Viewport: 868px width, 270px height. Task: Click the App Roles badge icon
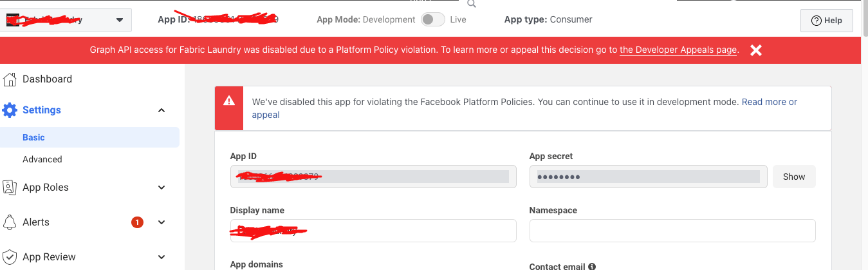coord(9,188)
